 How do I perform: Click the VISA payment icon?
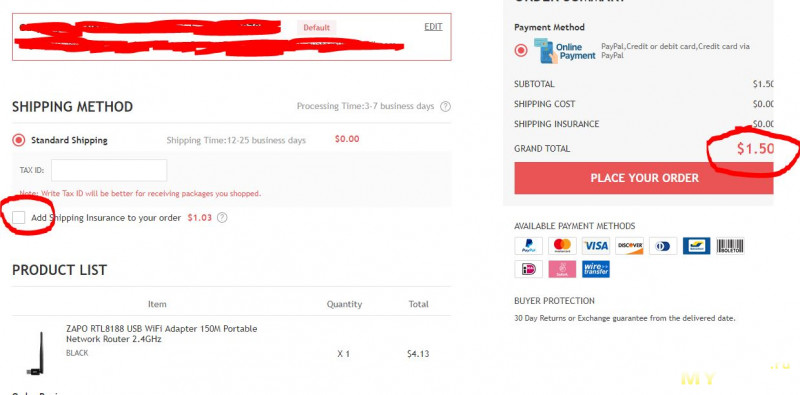[595, 246]
